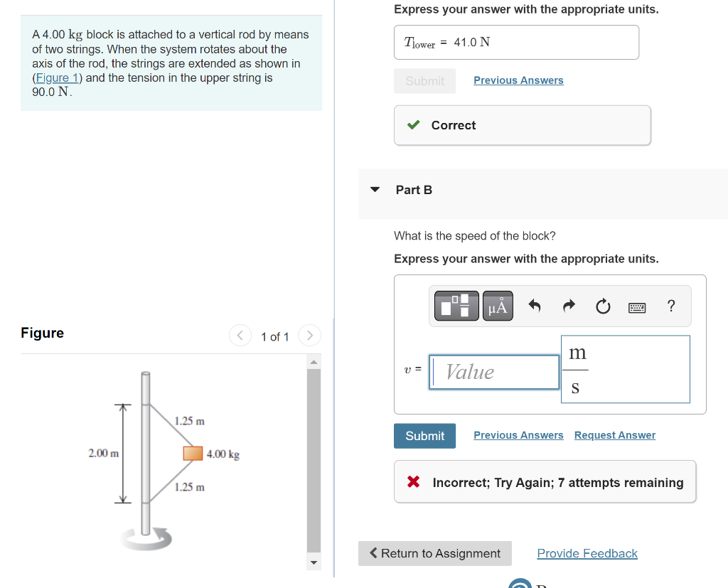The width and height of the screenshot is (728, 588).
Task: Open the on-screen keyboard helper
Action: click(x=636, y=307)
